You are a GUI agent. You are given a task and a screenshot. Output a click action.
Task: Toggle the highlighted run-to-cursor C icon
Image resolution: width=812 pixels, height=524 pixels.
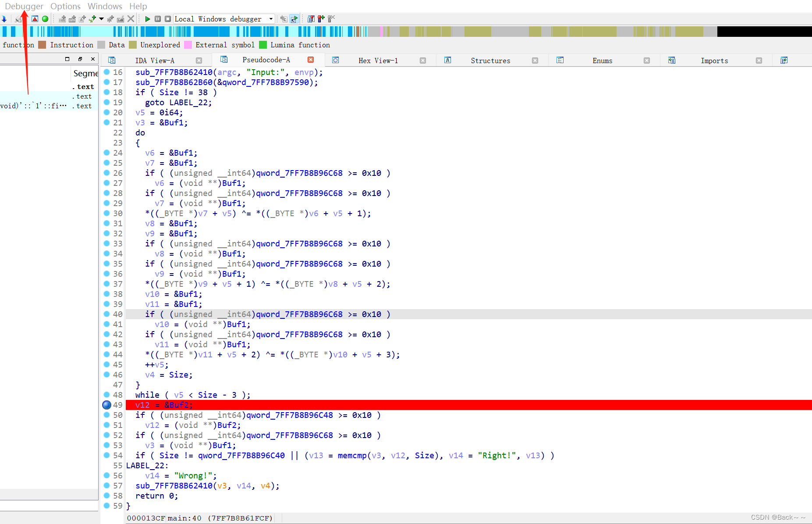coord(294,19)
